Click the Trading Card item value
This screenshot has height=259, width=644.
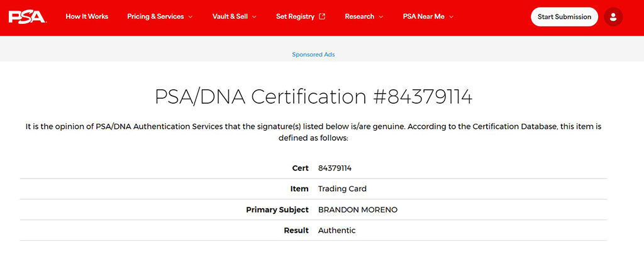click(342, 189)
